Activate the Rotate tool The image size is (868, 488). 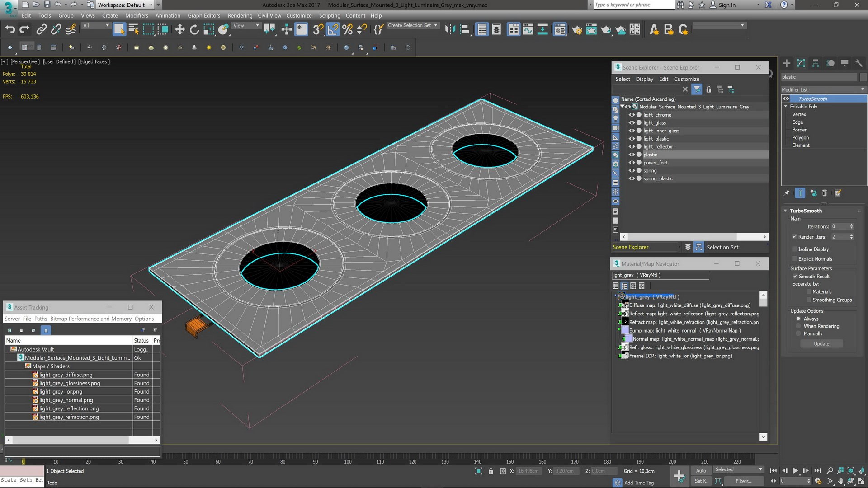point(194,30)
